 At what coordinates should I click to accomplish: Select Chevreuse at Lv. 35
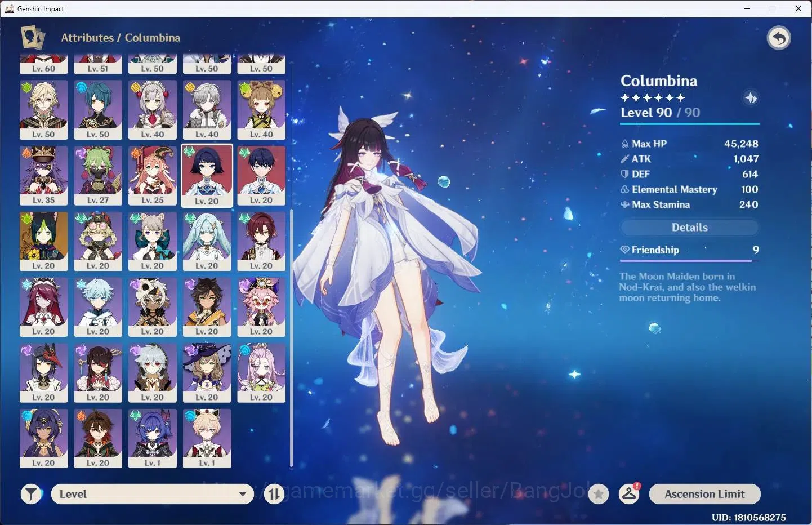pos(44,176)
